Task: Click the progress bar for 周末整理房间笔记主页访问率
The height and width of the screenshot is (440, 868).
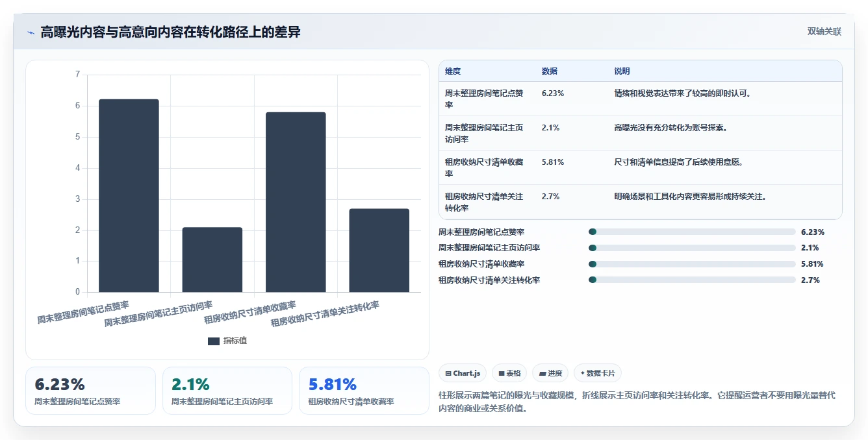Action: pyautogui.click(x=692, y=248)
